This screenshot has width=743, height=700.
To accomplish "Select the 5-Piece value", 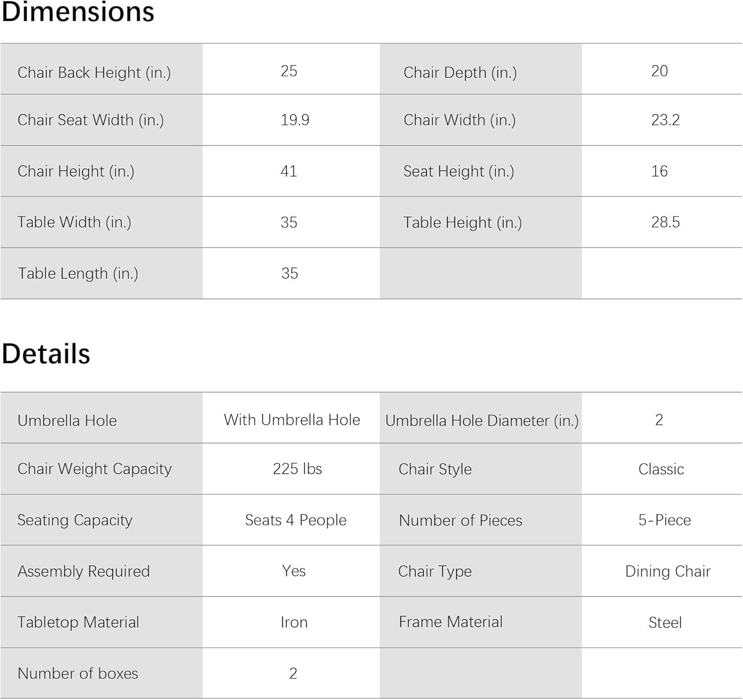I will click(x=664, y=520).
